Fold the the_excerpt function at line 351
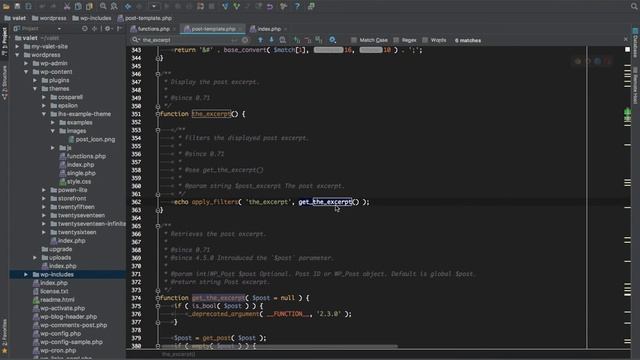 point(158,114)
